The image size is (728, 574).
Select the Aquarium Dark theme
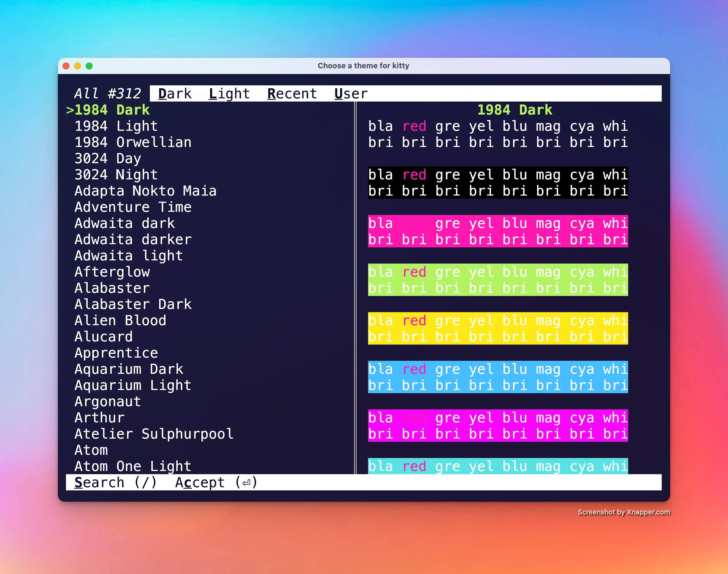pos(129,369)
